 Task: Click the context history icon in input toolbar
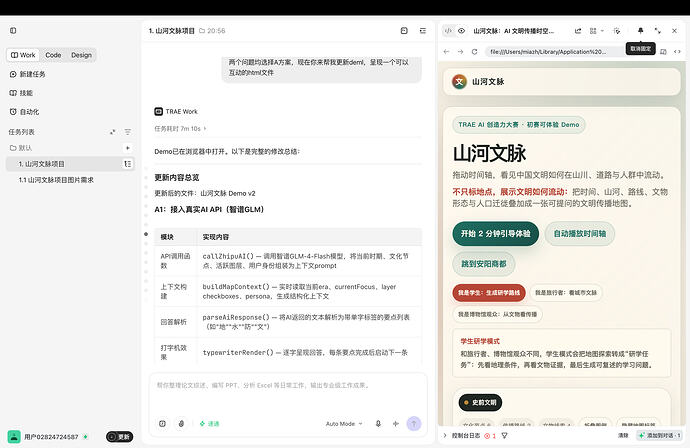point(162,423)
